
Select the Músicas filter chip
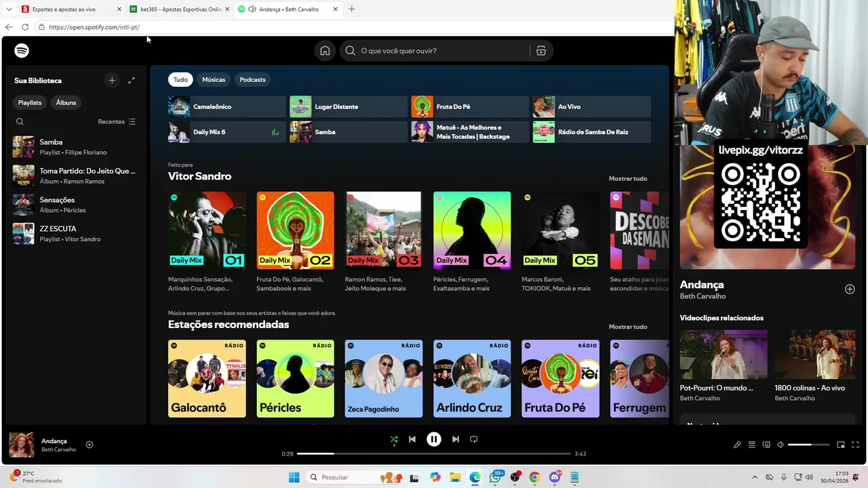(214, 80)
